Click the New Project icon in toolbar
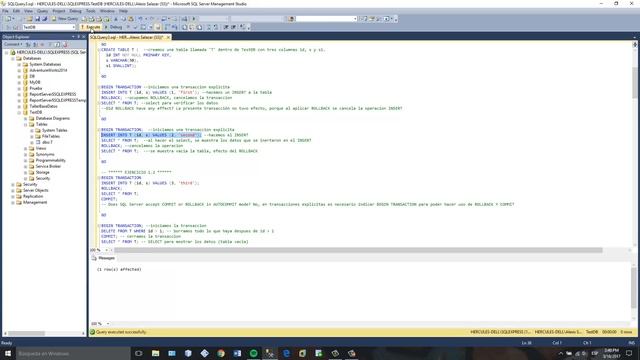Screen dimensions: 640x360 (x=9, y=19)
